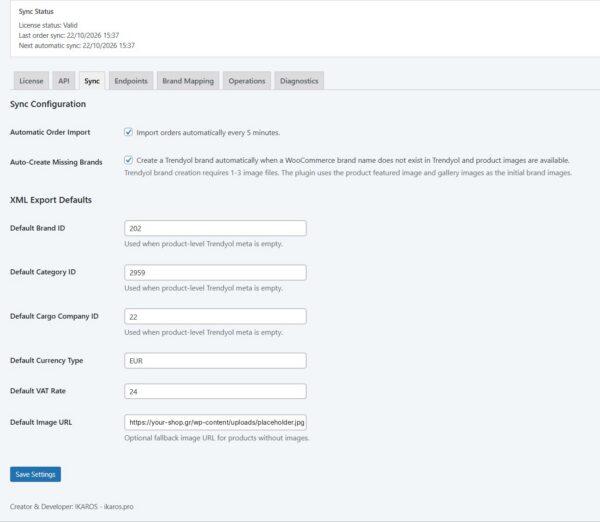This screenshot has height=522, width=600.
Task: Click the 'Default Image URL' label
Action: click(41, 422)
